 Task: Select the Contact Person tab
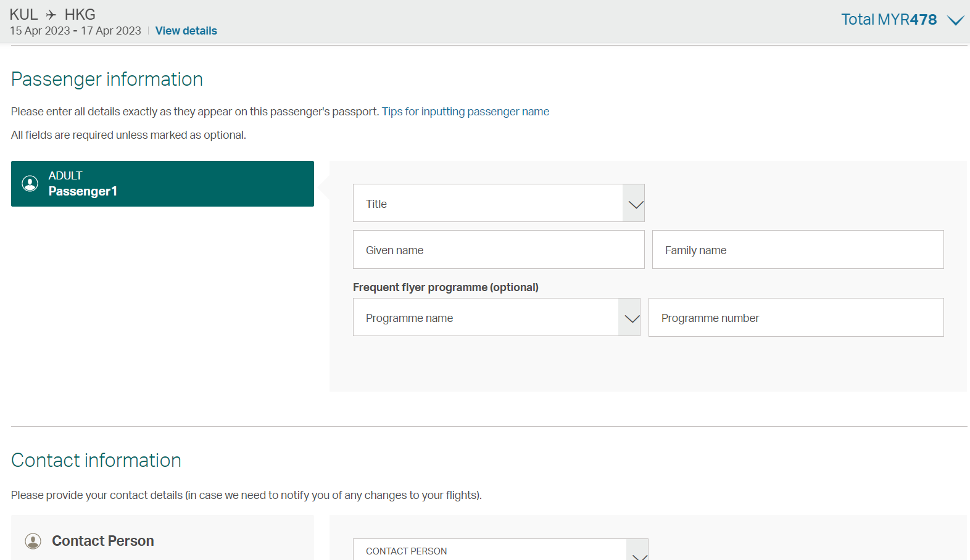click(x=162, y=538)
